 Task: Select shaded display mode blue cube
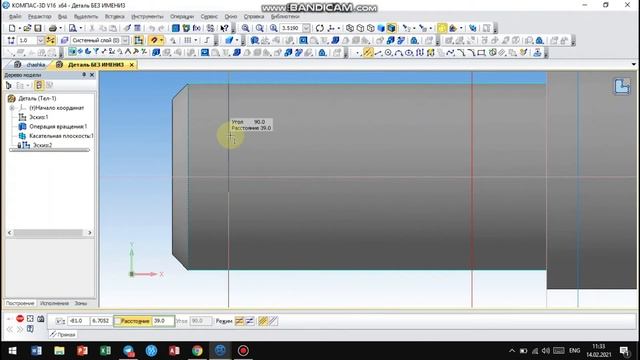click(x=381, y=28)
